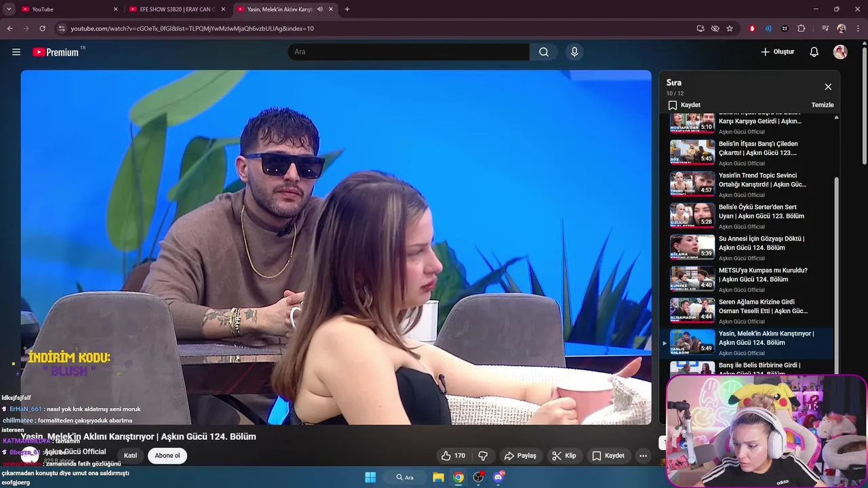The width and height of the screenshot is (868, 488).
Task: Open File Explorer from the taskbar
Action: 439,477
